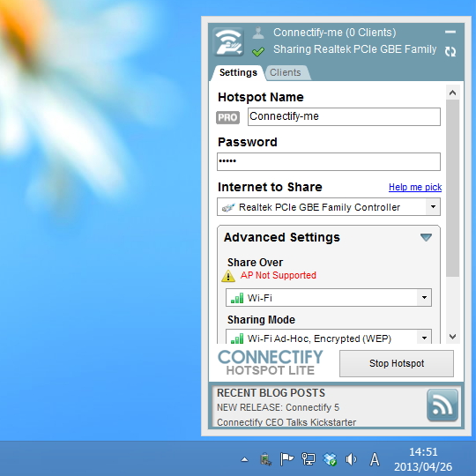This screenshot has height=476, width=476.
Task: Collapse the Advanced Settings section
Action: point(427,237)
